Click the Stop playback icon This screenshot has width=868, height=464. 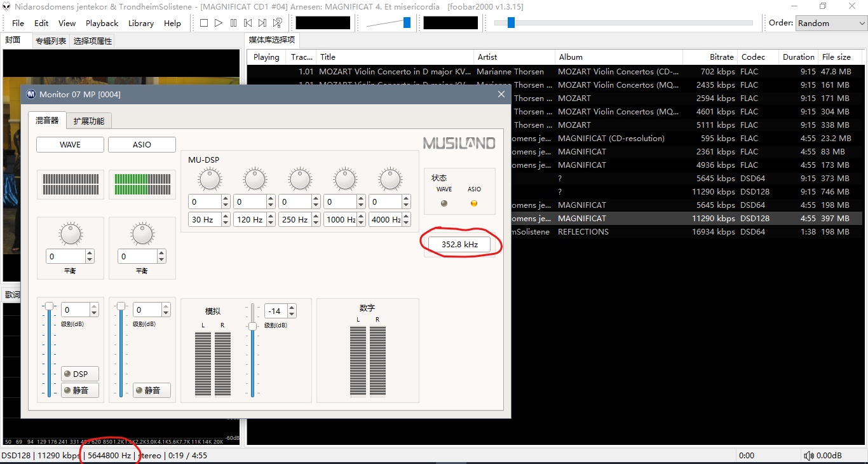pyautogui.click(x=203, y=23)
